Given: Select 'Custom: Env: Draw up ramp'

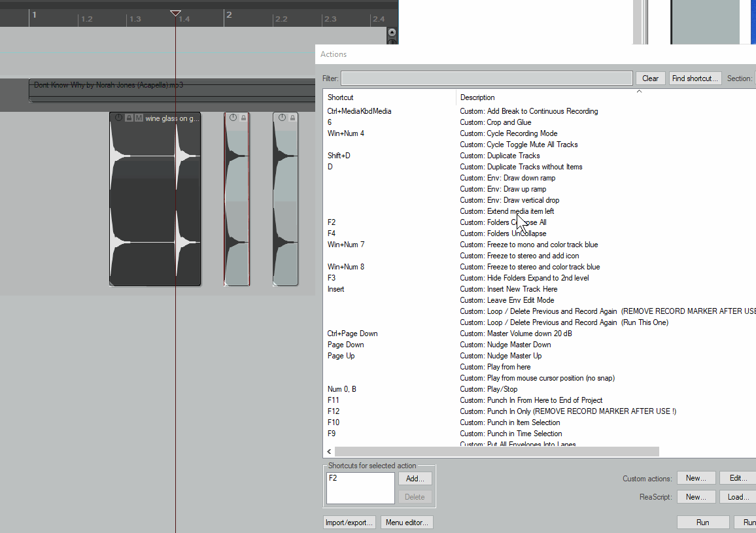Looking at the screenshot, I should coord(503,188).
